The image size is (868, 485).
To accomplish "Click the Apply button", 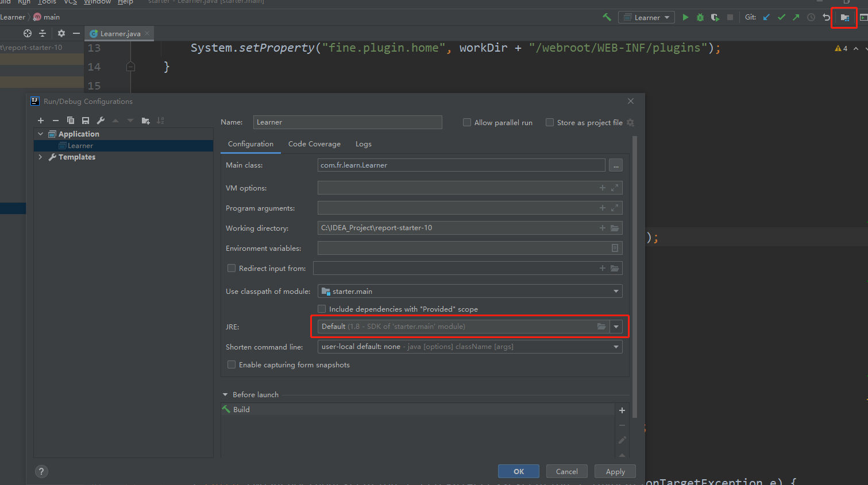I will [615, 471].
